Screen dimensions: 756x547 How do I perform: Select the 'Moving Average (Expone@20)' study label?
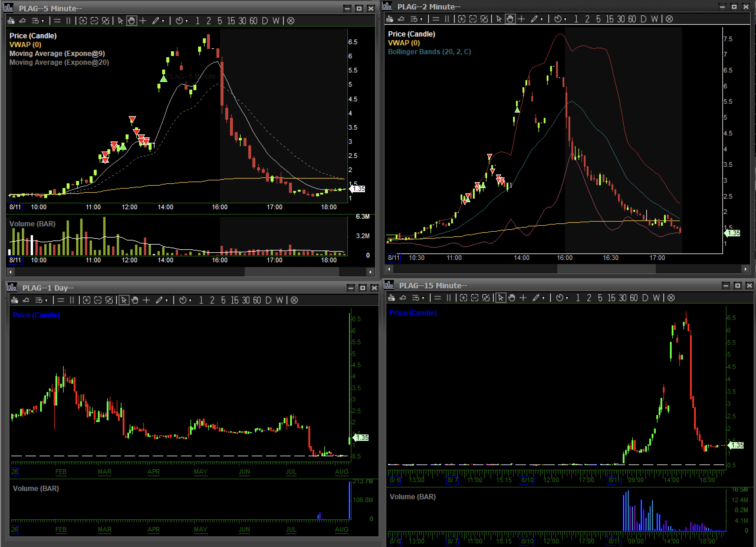coord(59,62)
